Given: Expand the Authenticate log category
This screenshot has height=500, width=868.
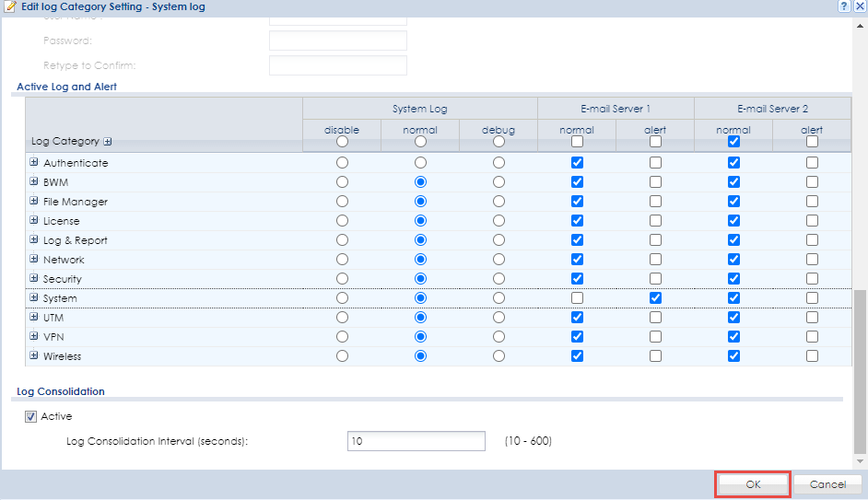Looking at the screenshot, I should pyautogui.click(x=34, y=163).
